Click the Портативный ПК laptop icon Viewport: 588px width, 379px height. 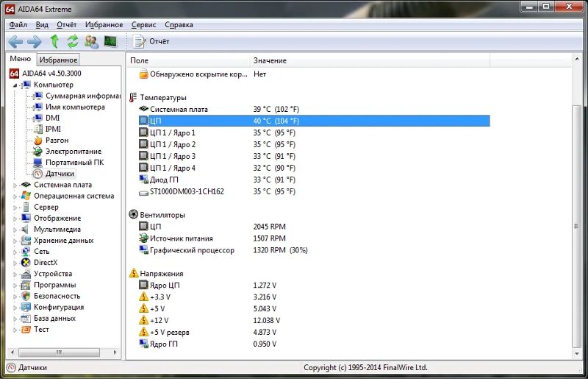pyautogui.click(x=38, y=163)
